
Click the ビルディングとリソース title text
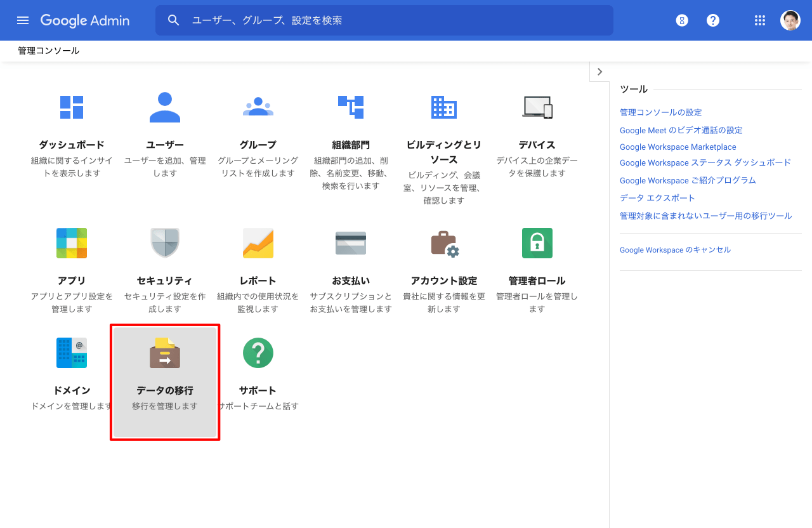444,152
